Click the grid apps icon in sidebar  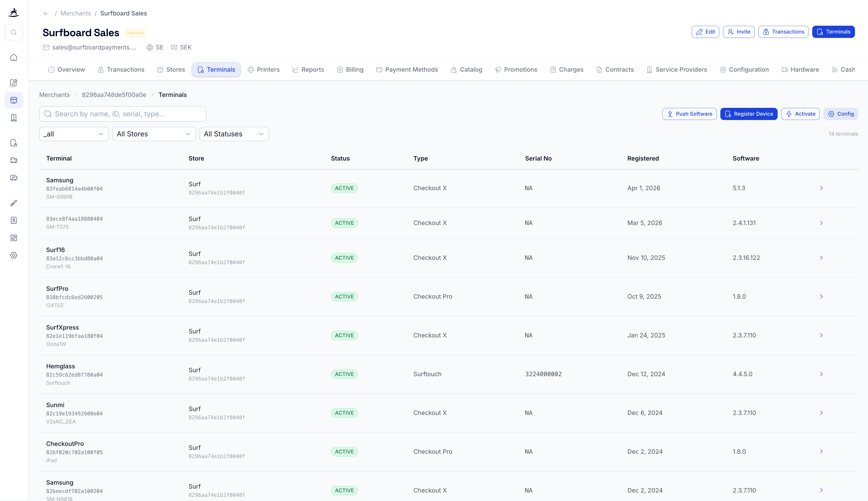coord(14,238)
